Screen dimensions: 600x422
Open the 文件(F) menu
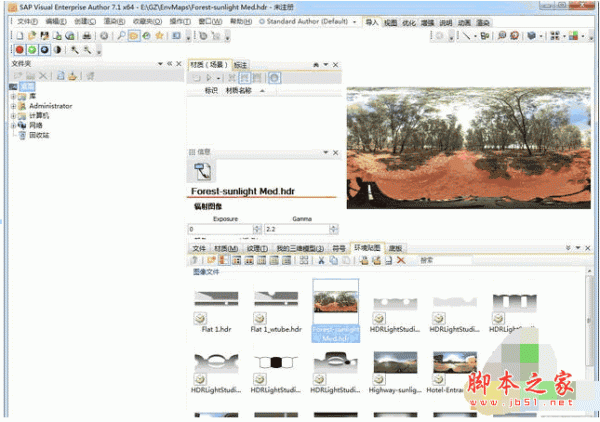pos(27,21)
